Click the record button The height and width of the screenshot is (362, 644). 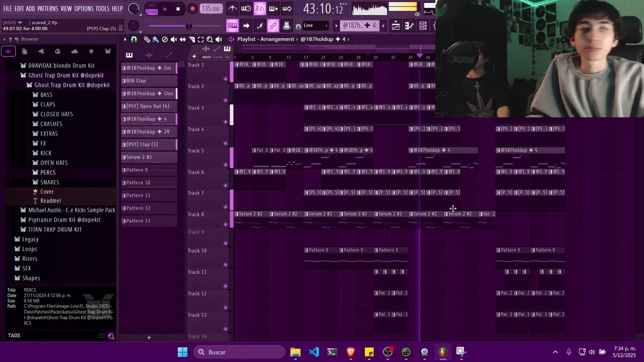pos(192,9)
